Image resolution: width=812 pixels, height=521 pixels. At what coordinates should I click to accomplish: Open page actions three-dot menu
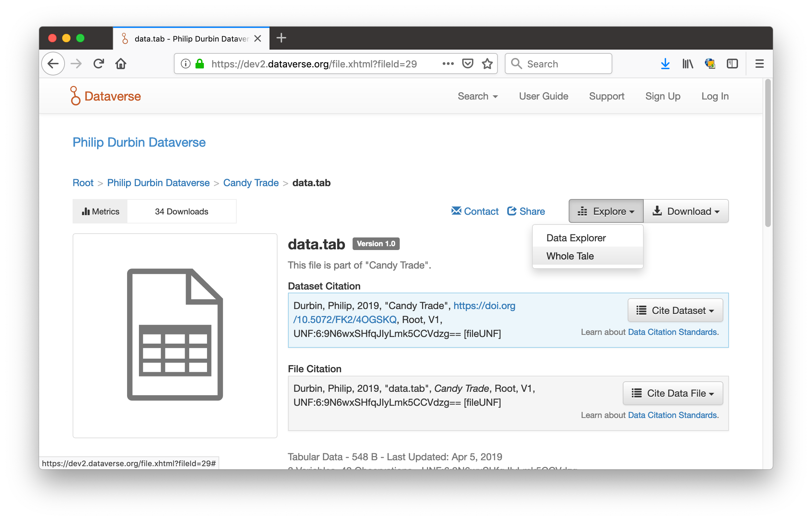click(x=448, y=64)
